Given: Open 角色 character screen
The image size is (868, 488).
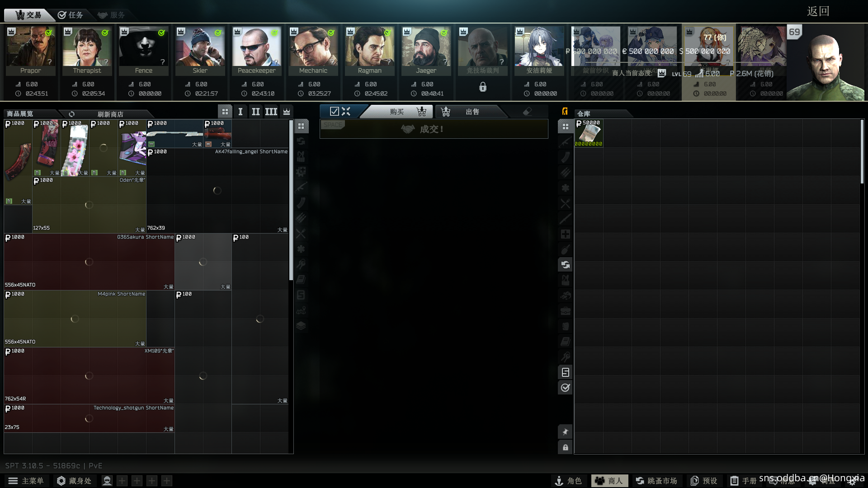Looking at the screenshot, I should pos(569,481).
